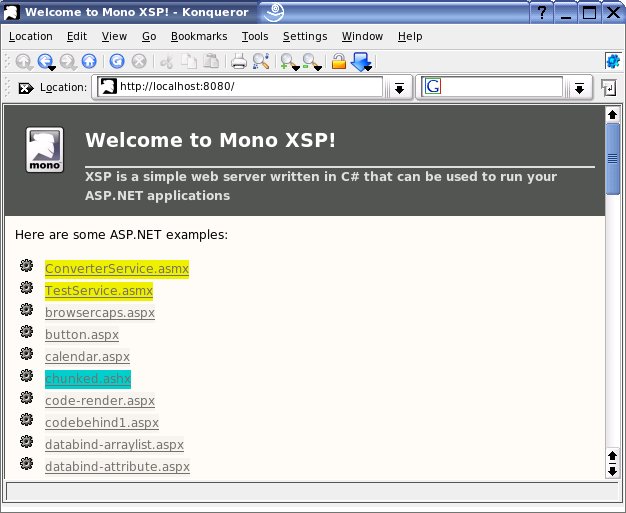Click the Up navigation toolbar icon
Screen dimensions: 626x513
coord(24,62)
